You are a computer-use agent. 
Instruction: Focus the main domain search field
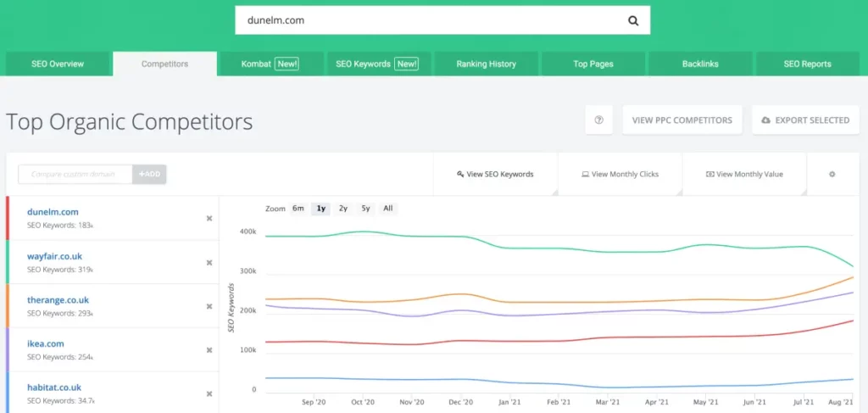(431, 20)
